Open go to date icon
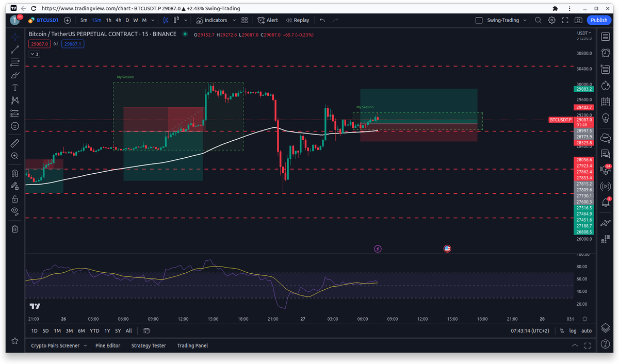 pos(146,330)
